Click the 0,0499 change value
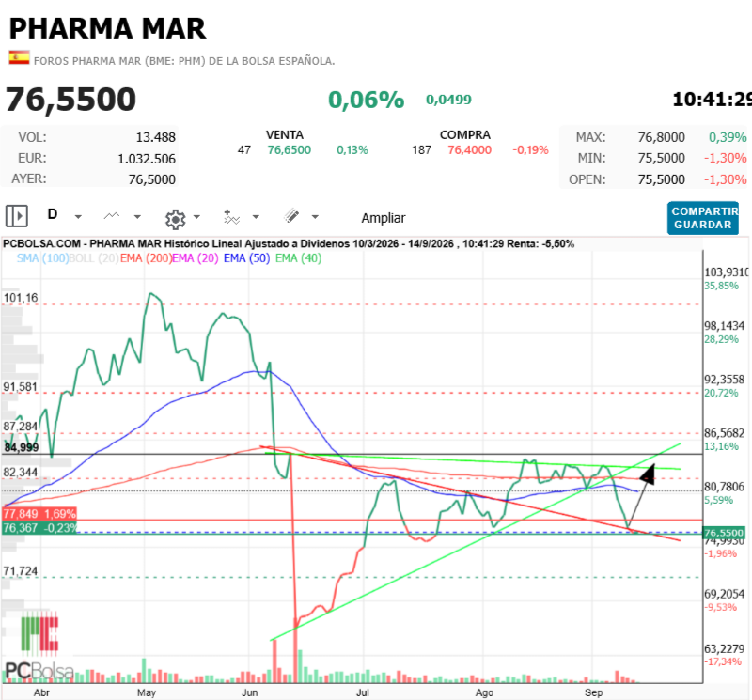 click(x=449, y=100)
